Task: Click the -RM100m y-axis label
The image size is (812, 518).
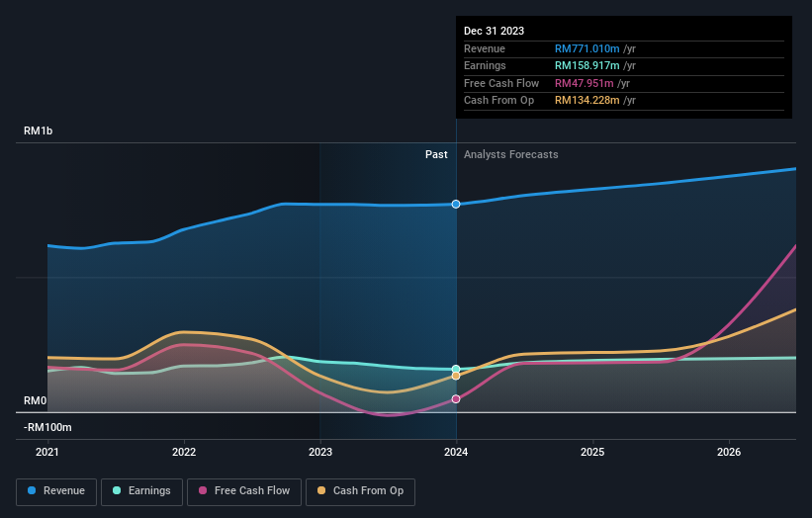Action: pyautogui.click(x=47, y=427)
